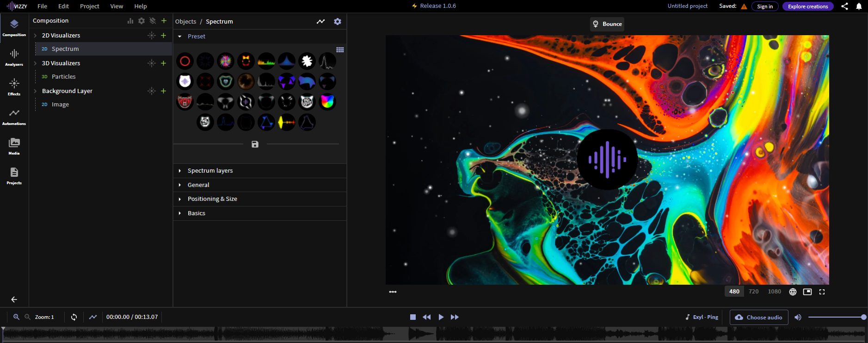Toggle timeline automation graph icon
The height and width of the screenshot is (343, 868).
coord(93,317)
